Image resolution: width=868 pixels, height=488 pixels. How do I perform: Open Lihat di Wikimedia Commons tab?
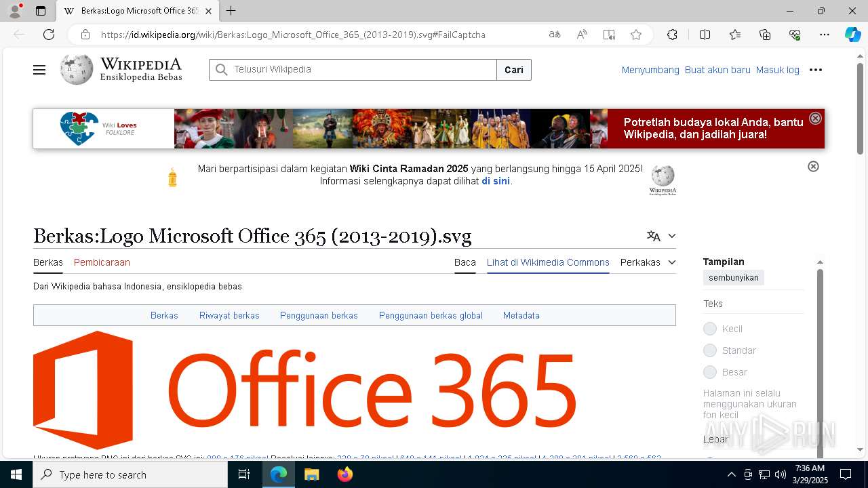(x=548, y=262)
